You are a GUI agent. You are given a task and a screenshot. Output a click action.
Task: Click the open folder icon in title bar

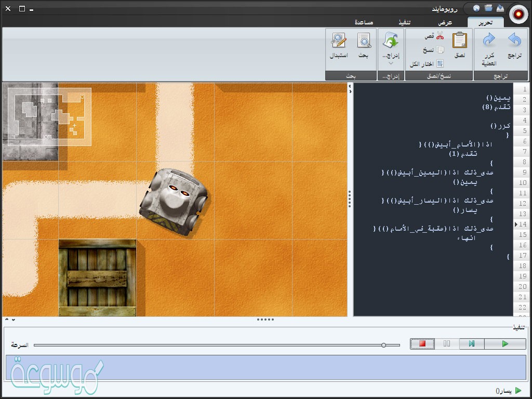(x=488, y=8)
